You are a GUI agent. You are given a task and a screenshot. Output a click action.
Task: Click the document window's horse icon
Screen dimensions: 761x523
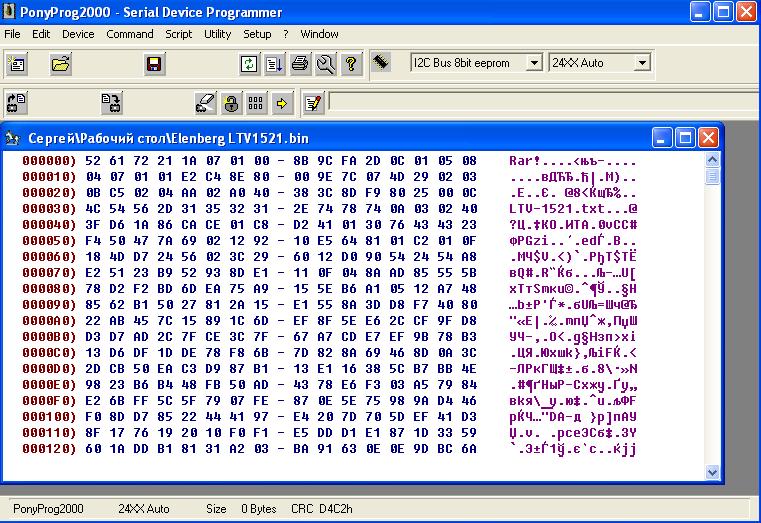[x=12, y=139]
